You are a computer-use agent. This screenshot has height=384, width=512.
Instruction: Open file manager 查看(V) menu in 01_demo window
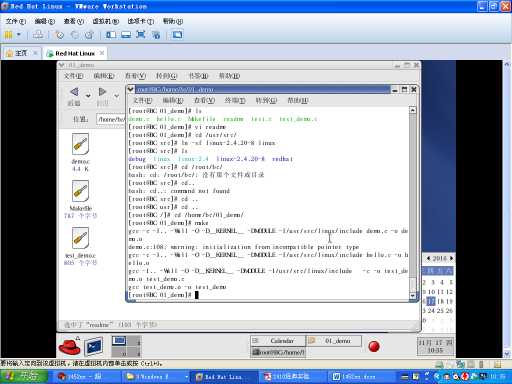(135, 76)
